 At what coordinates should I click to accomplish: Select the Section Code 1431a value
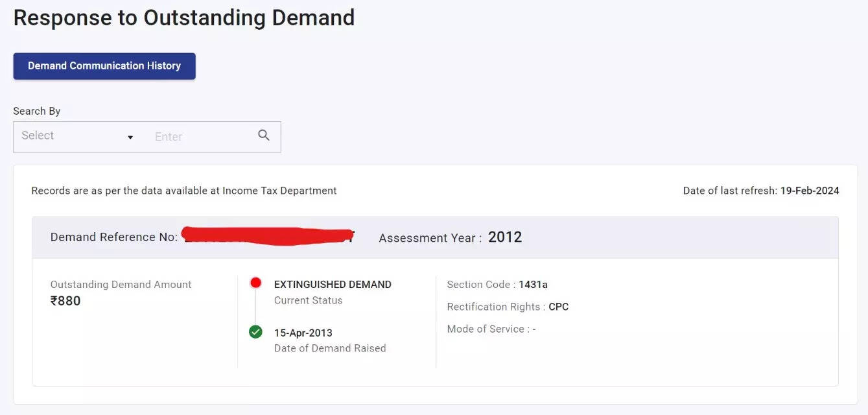533,284
